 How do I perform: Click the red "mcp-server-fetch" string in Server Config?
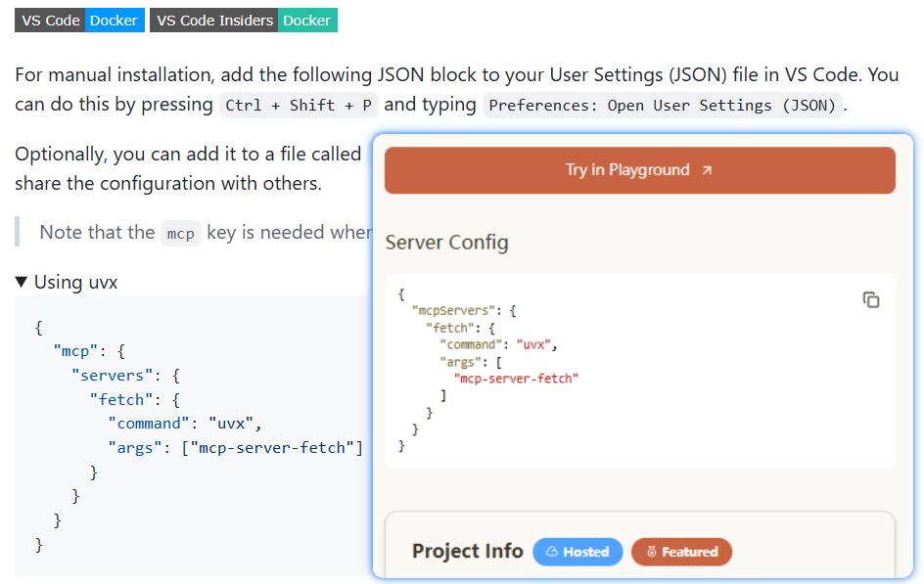pyautogui.click(x=516, y=378)
